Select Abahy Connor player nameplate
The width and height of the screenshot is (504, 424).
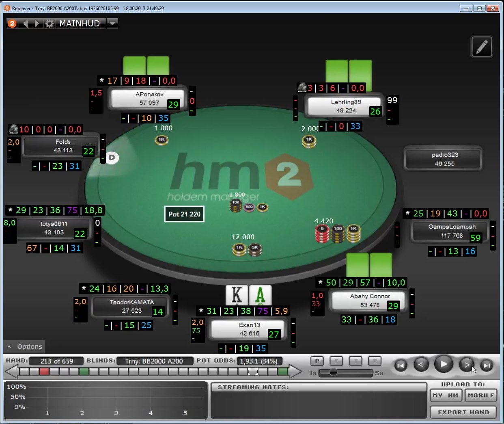[369, 301]
